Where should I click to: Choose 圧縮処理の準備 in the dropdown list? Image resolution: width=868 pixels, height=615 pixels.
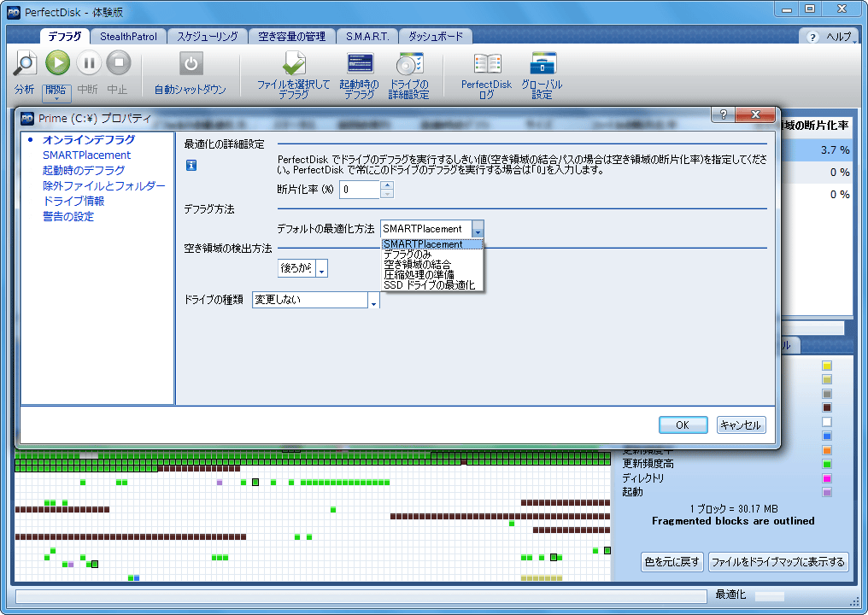pyautogui.click(x=432, y=274)
